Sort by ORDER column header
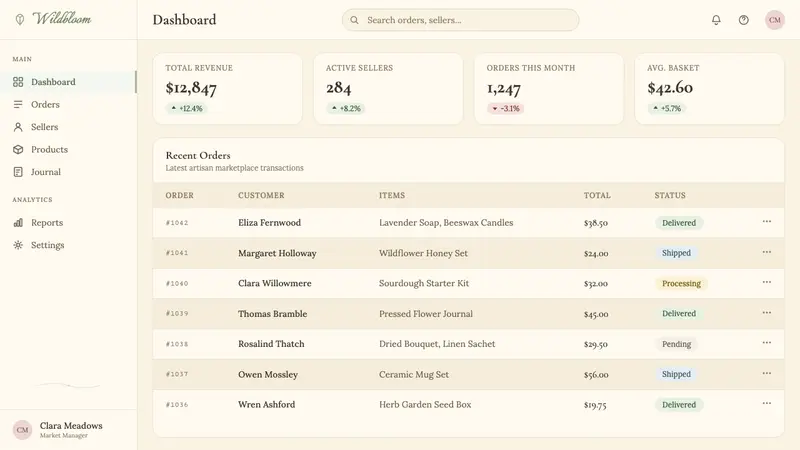Viewport: 800px width, 450px height. click(180, 195)
